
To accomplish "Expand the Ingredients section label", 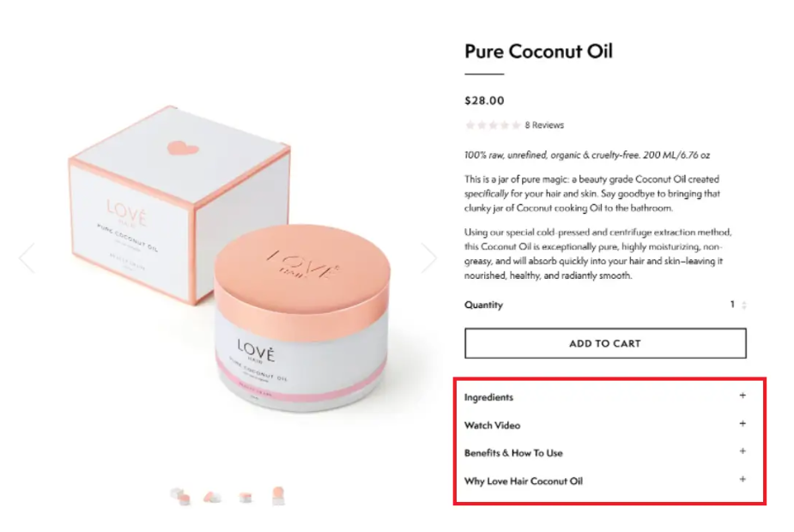I will point(488,397).
